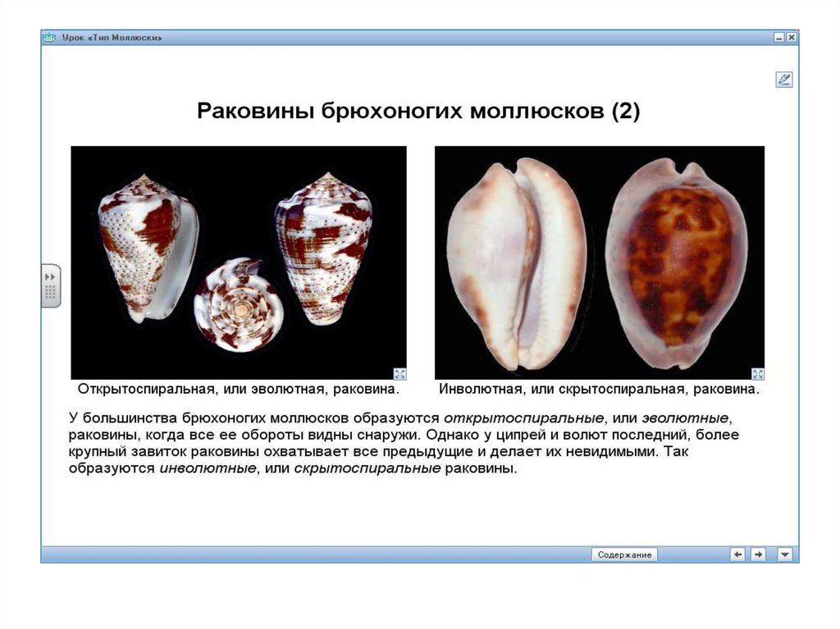
Task: Open the Содержание contents button
Action: tap(624, 555)
